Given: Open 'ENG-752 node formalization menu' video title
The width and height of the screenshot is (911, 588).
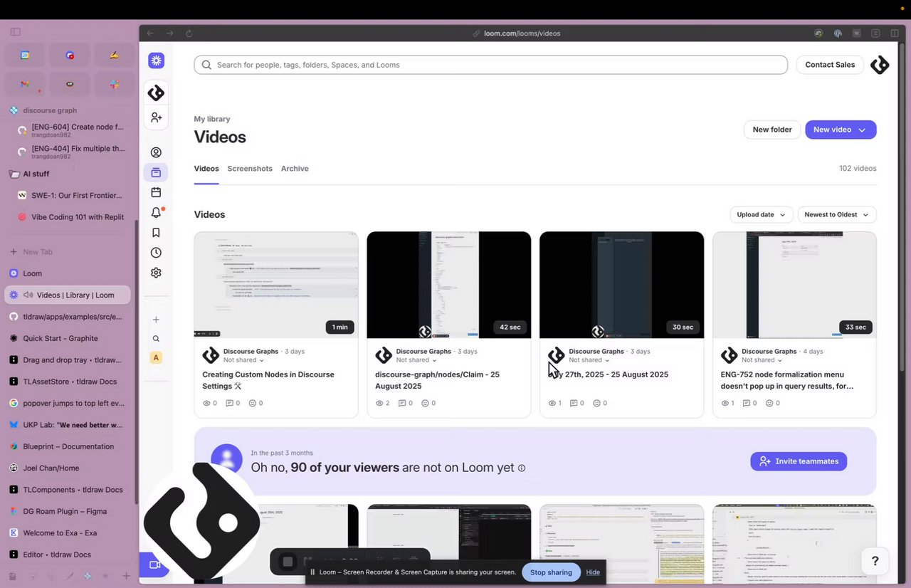Looking at the screenshot, I should click(787, 380).
